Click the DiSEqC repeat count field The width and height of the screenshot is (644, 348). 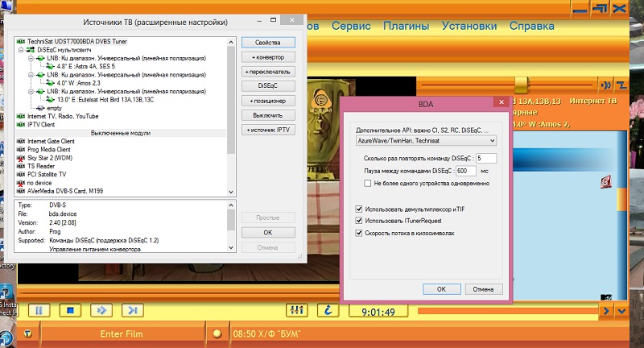(486, 158)
